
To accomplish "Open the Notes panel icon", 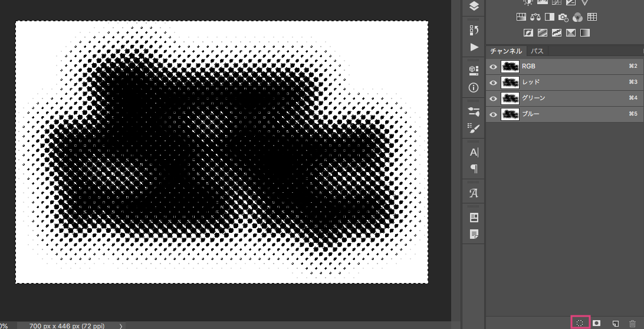I will 474,234.
